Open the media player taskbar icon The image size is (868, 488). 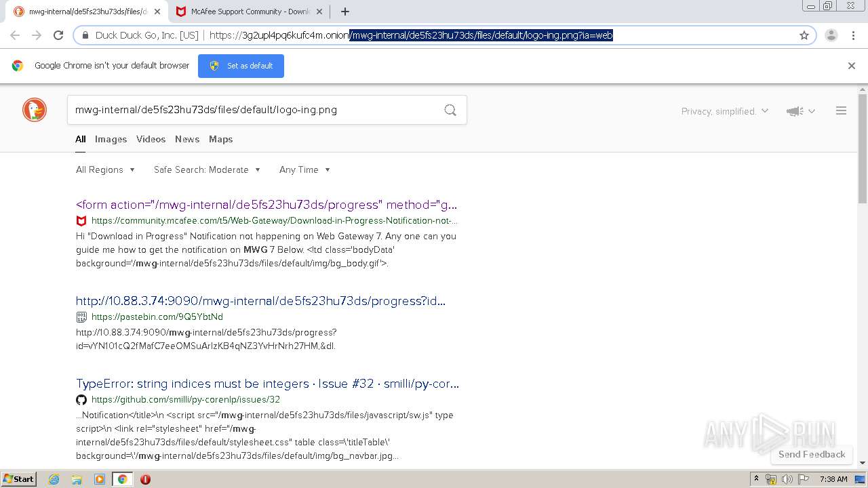pos(100,479)
